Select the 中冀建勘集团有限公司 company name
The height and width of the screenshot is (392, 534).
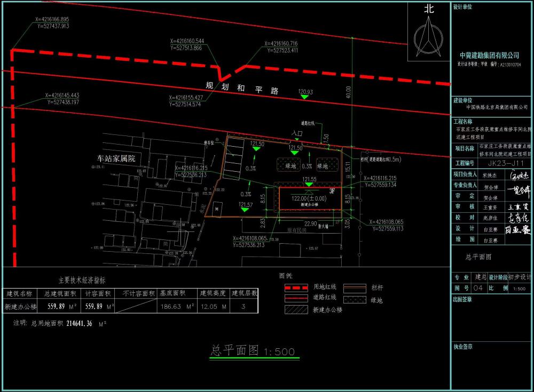(490, 55)
